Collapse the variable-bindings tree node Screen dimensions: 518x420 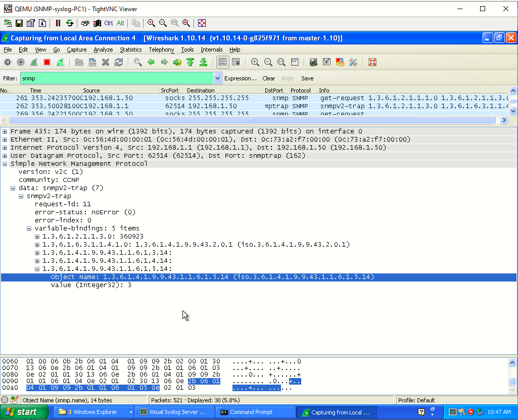[x=29, y=228]
